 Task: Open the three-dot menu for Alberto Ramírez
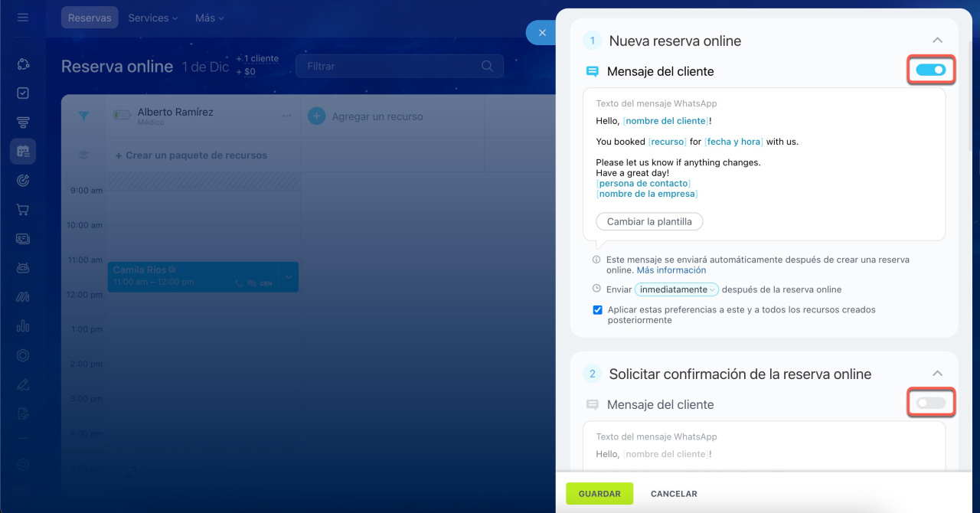pos(286,116)
